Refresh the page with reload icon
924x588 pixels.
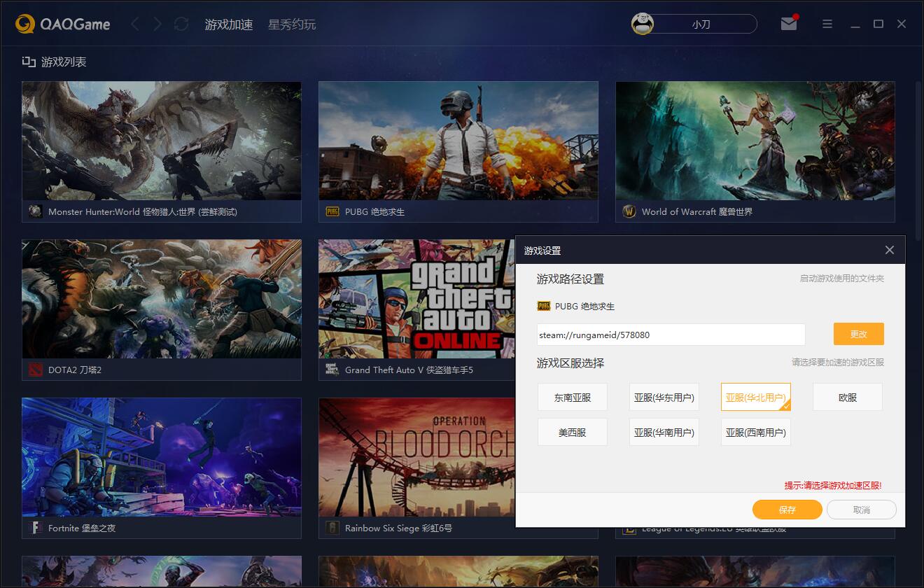click(x=181, y=24)
